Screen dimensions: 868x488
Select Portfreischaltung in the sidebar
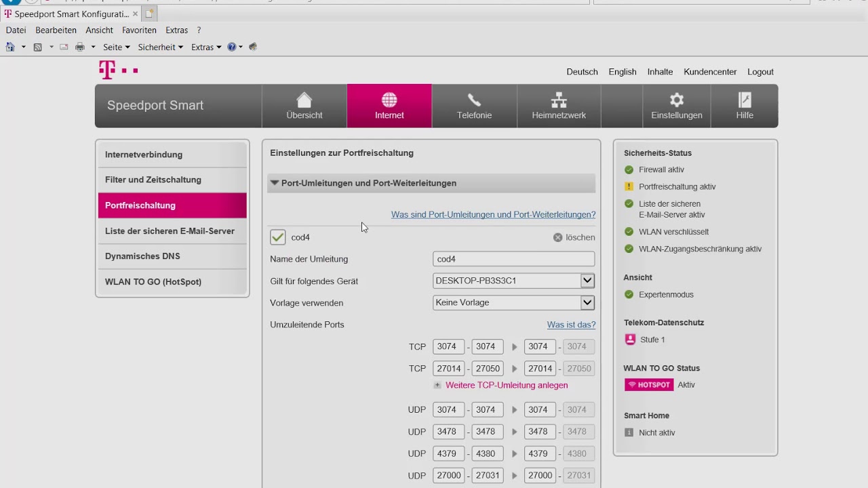click(172, 205)
